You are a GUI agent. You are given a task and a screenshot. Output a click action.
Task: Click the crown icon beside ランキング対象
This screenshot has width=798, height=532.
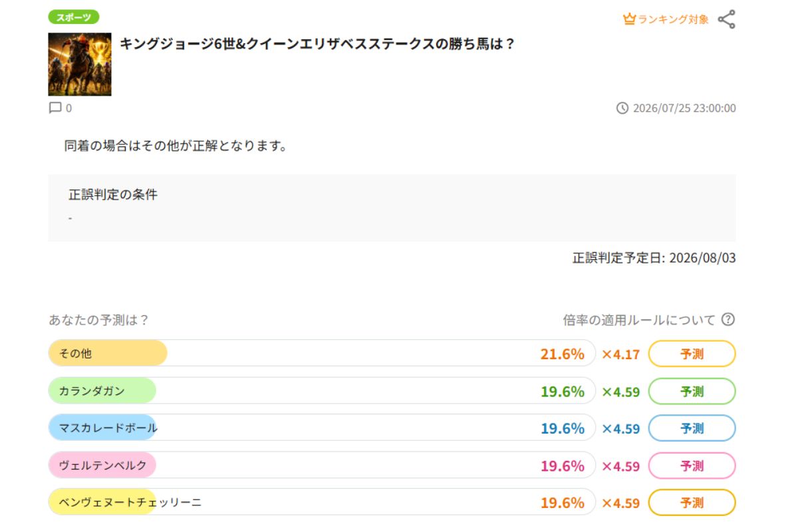[x=629, y=19]
